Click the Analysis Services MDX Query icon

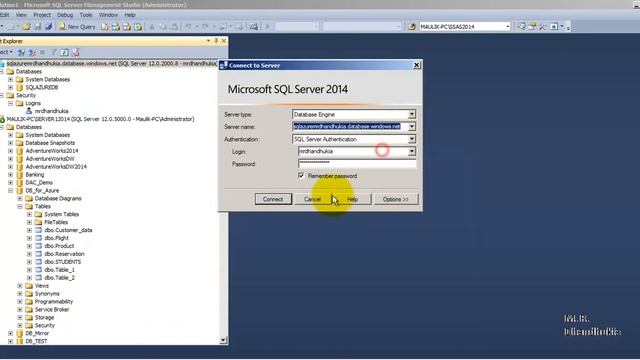tap(116, 27)
